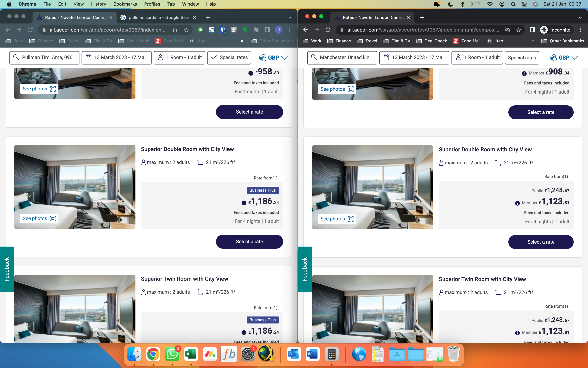Click Pullman Timi Ama destination search field
Image resolution: width=588 pixels, height=368 pixels.
coord(44,57)
